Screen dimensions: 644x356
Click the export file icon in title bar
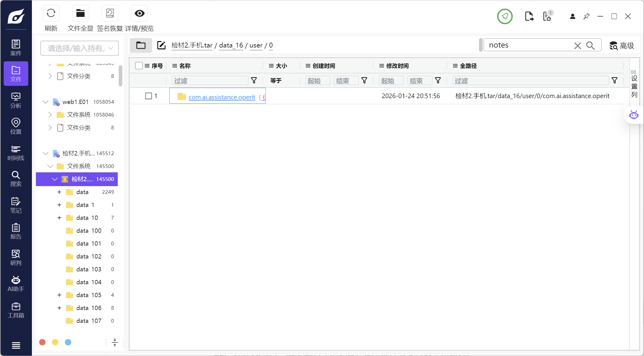tap(529, 16)
